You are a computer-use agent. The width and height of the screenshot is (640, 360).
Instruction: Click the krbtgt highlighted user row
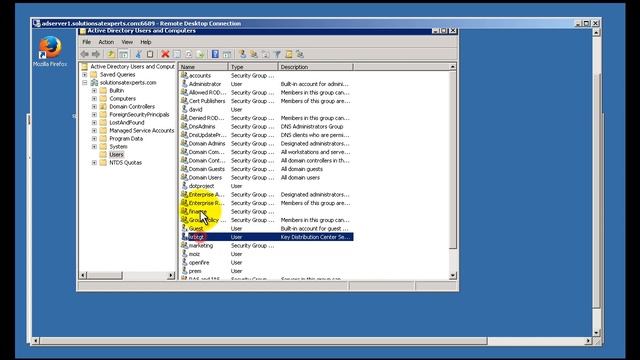(266, 237)
